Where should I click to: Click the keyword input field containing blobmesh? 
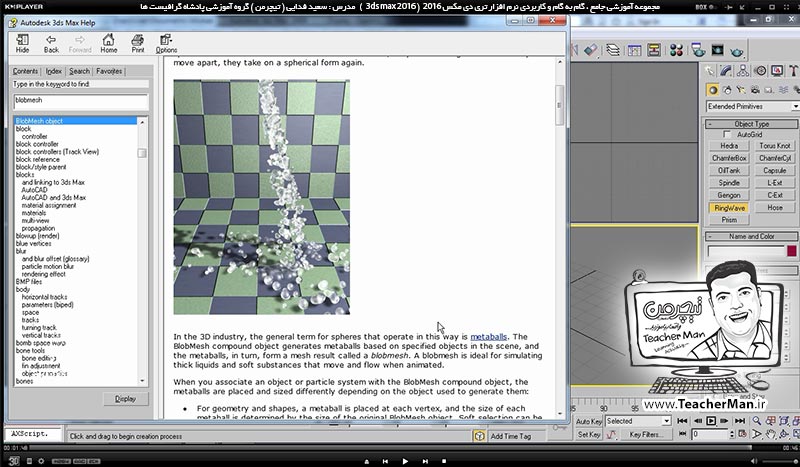coord(81,101)
